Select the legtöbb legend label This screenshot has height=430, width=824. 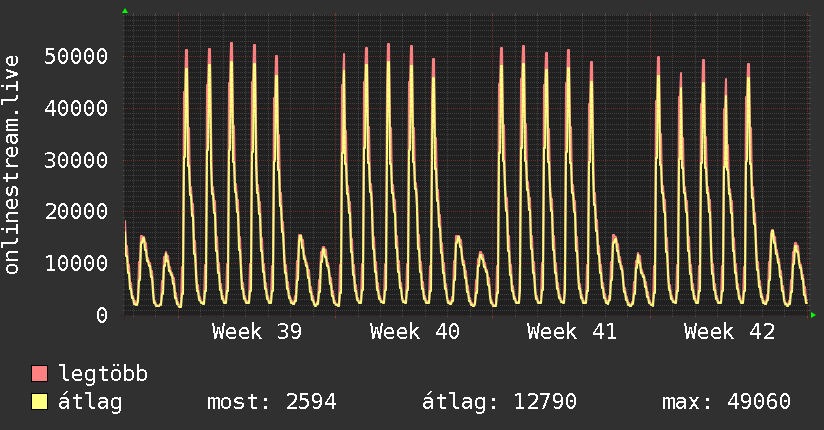tap(103, 374)
